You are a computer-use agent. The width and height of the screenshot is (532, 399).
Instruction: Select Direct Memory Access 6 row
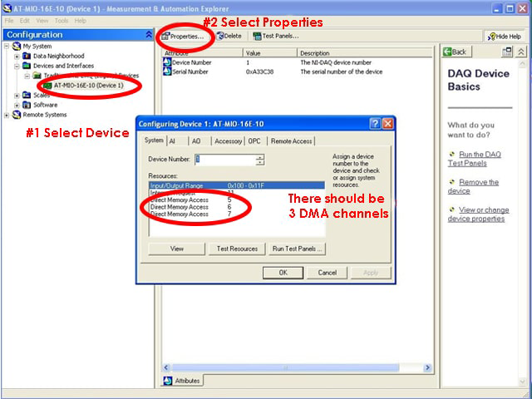pyautogui.click(x=237, y=207)
